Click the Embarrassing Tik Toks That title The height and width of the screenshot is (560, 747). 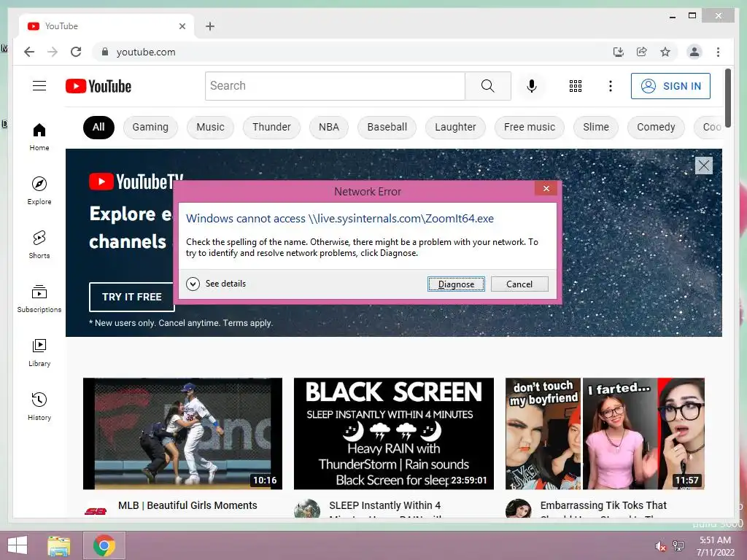click(603, 505)
